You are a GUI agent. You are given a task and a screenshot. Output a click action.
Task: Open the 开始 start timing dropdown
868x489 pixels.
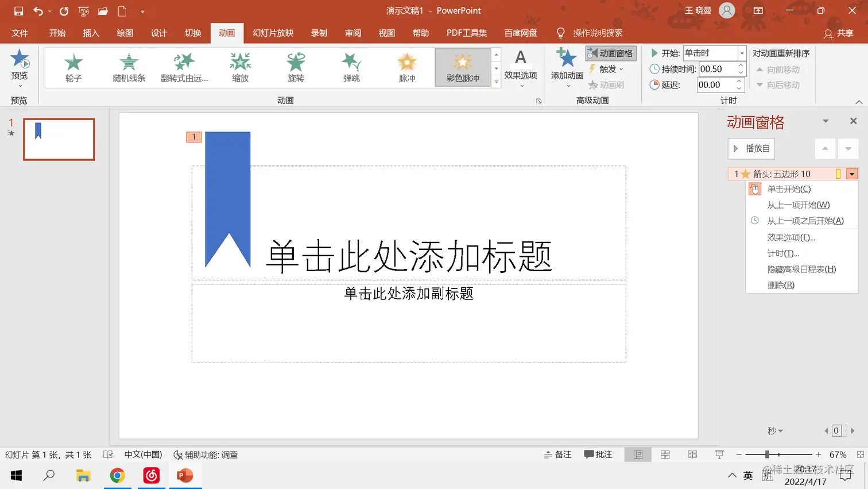[742, 53]
